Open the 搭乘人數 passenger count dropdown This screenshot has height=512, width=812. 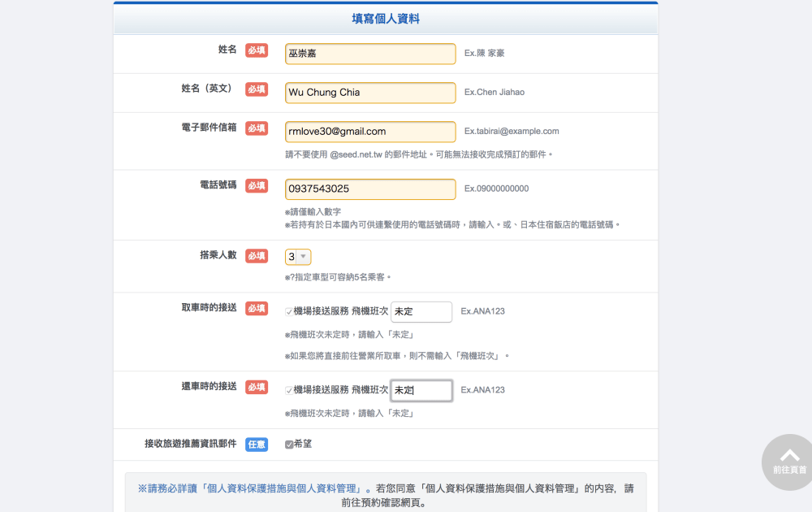coord(298,257)
